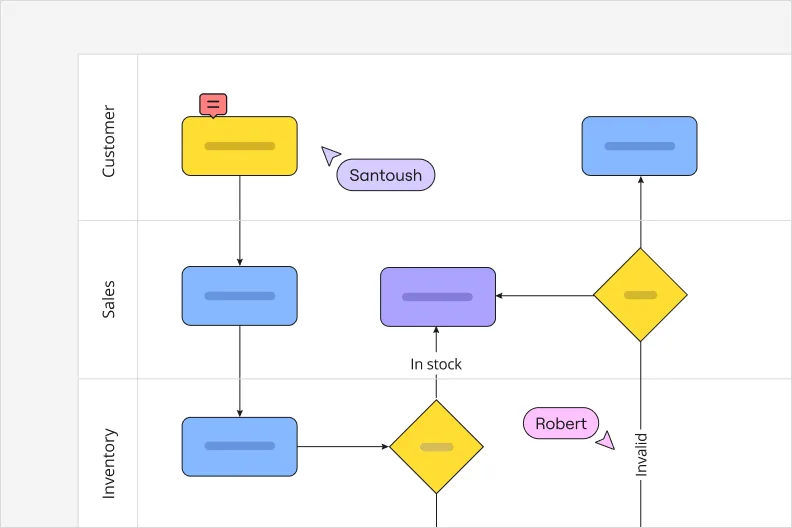Select the yellow diamond in the Sales lane

tap(640, 295)
